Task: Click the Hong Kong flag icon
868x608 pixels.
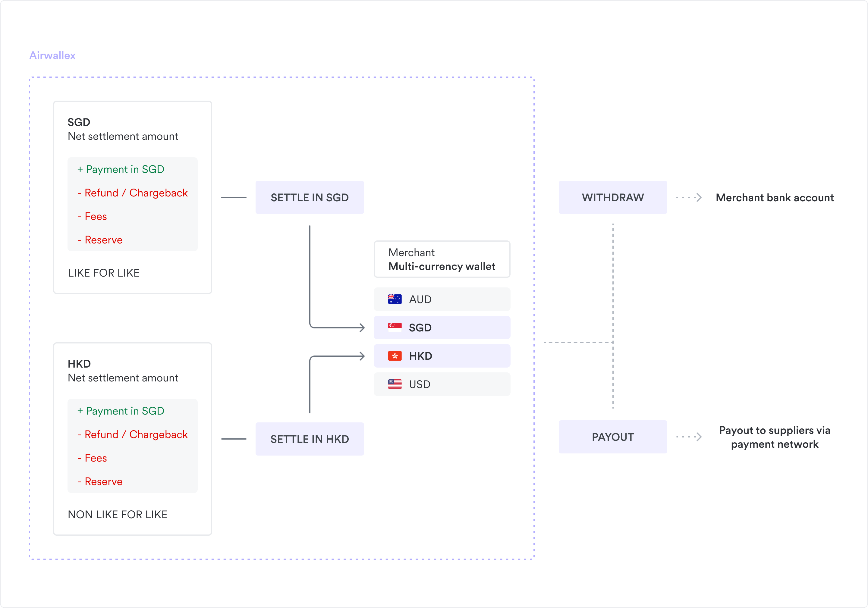Action: pos(395,356)
